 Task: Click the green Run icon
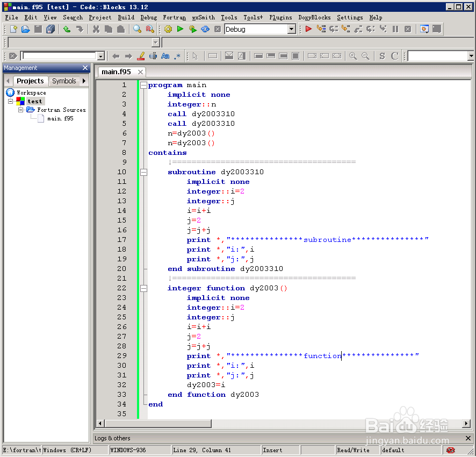(180, 29)
